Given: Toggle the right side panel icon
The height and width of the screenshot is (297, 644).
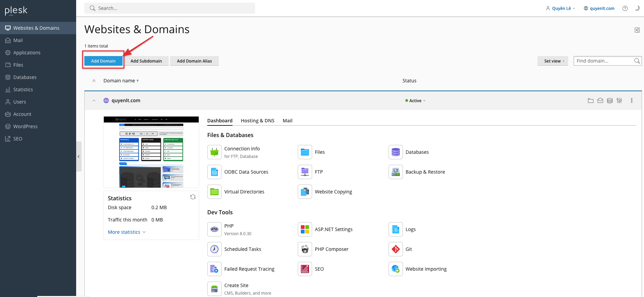Looking at the screenshot, I should point(637,30).
